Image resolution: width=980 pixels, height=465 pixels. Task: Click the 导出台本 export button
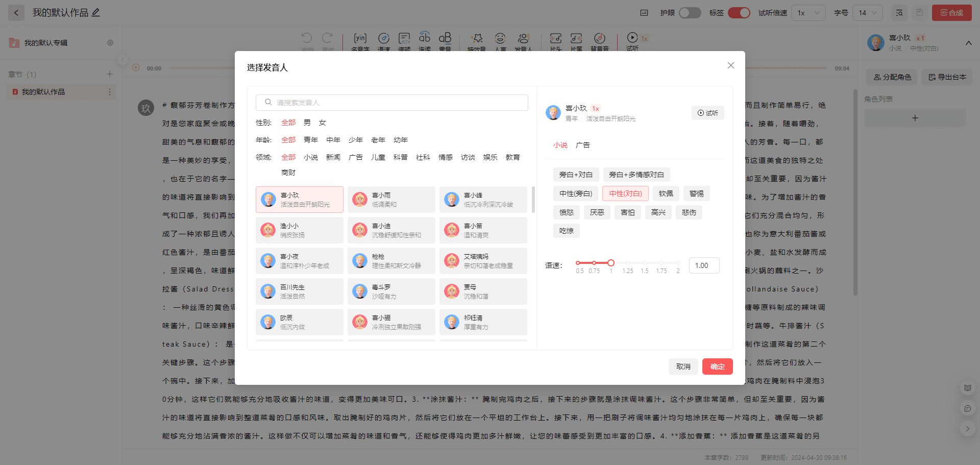click(x=947, y=77)
